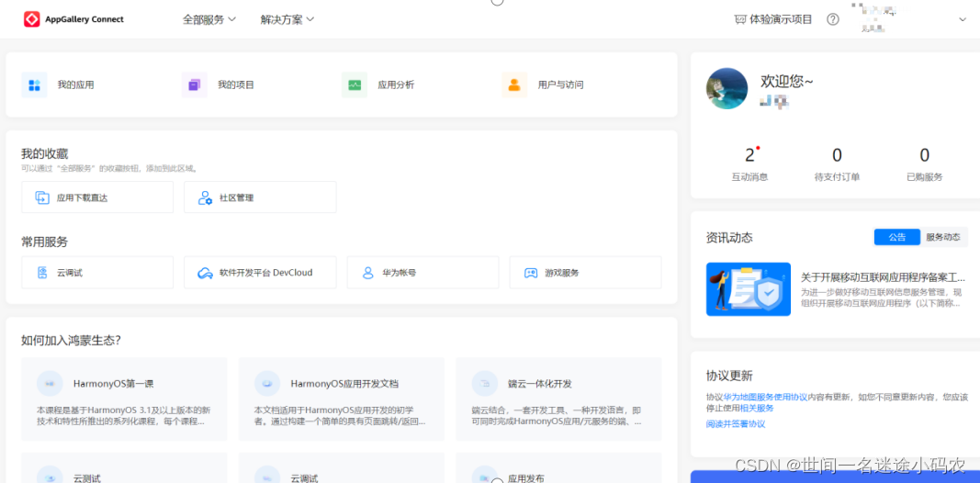Open the 游戏服务 service card

click(586, 273)
